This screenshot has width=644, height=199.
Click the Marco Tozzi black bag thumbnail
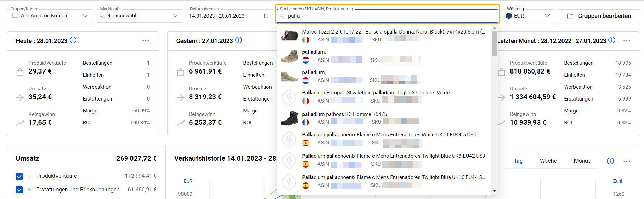click(x=289, y=35)
